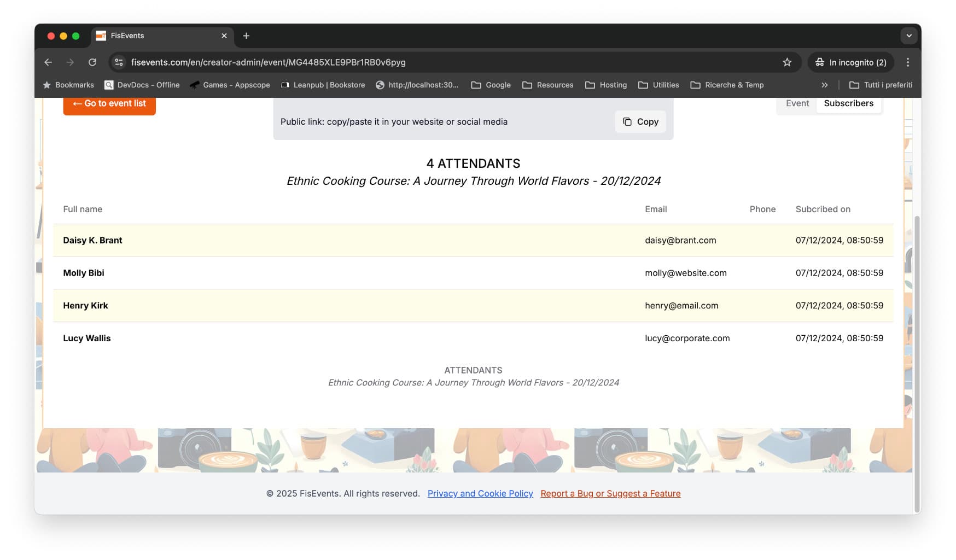Open the Chrome three-dot menu

click(908, 62)
